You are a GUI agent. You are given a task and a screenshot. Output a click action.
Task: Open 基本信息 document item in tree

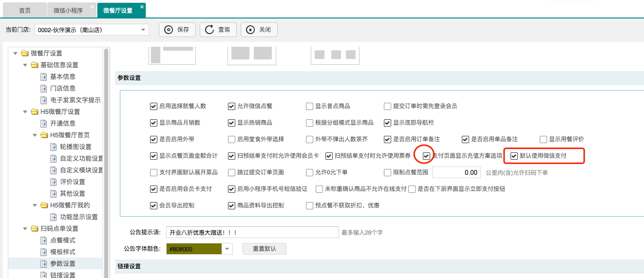click(x=62, y=76)
